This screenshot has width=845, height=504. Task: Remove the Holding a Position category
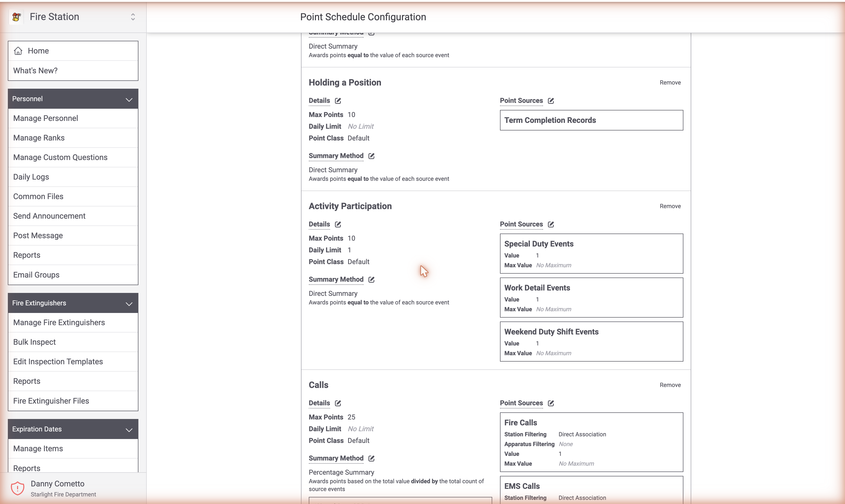(670, 83)
